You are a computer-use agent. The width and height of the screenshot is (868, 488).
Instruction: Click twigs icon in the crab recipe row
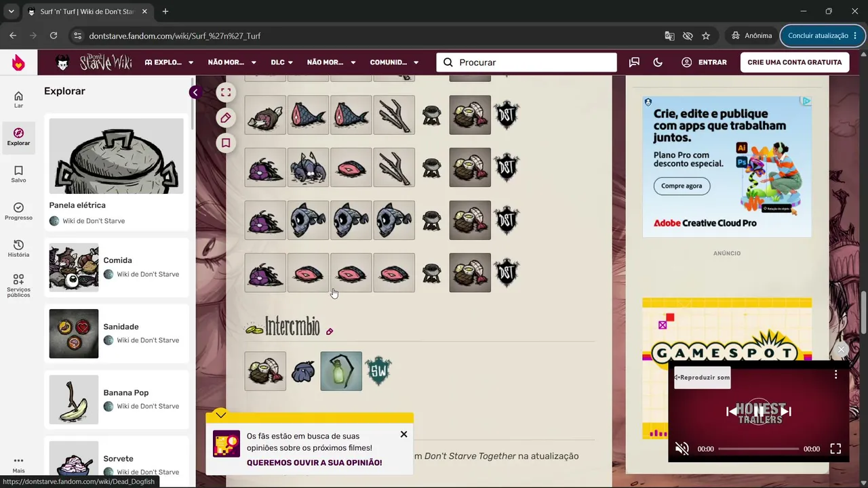[394, 167]
